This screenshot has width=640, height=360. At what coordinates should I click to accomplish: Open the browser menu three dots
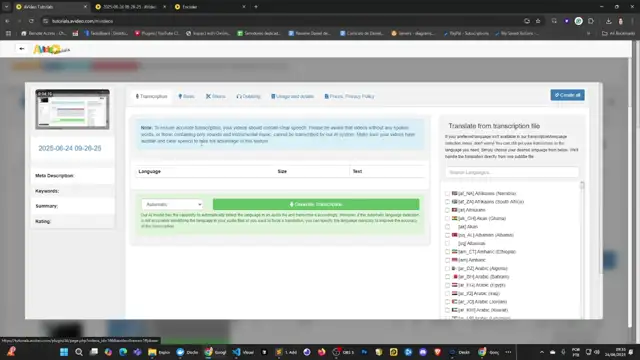tap(633, 21)
